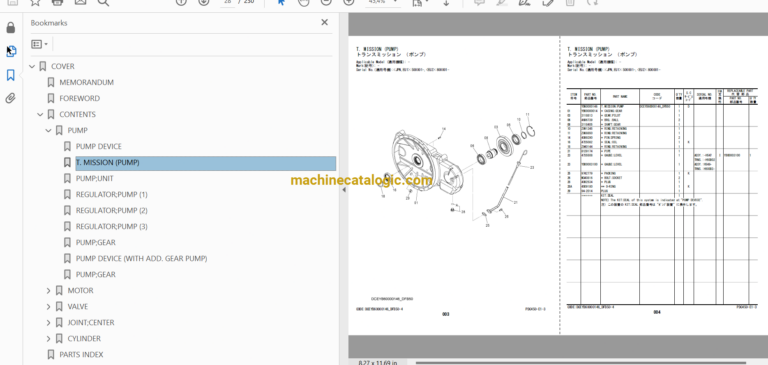Open the REGULATOR;PUMP (1) bookmark
This screenshot has height=365, width=768.
[x=111, y=195]
